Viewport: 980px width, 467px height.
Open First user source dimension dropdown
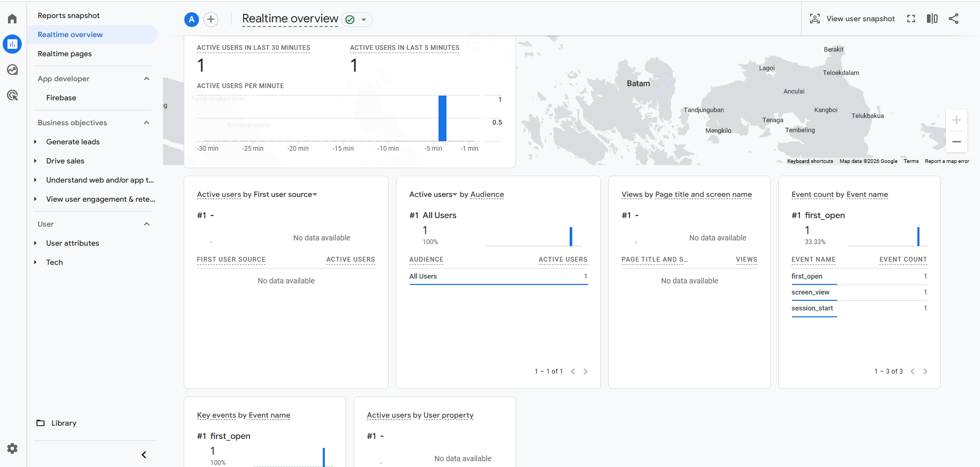pos(286,195)
